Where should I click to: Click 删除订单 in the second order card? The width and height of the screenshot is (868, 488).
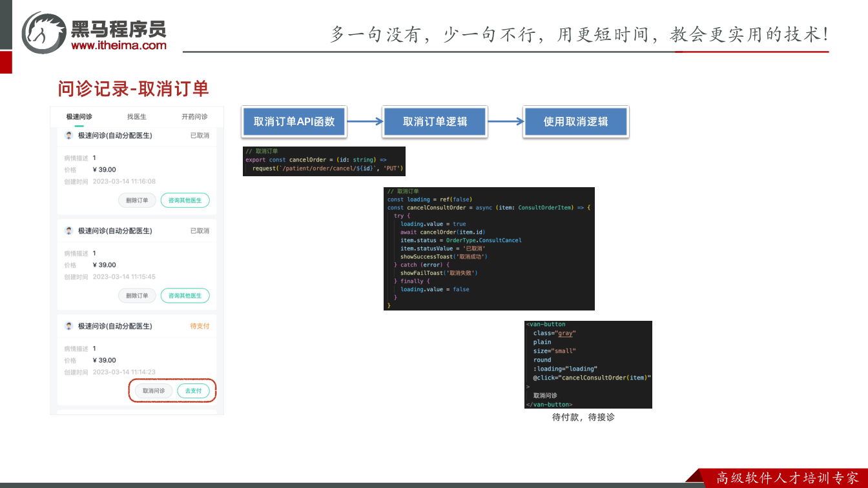pyautogui.click(x=137, y=296)
